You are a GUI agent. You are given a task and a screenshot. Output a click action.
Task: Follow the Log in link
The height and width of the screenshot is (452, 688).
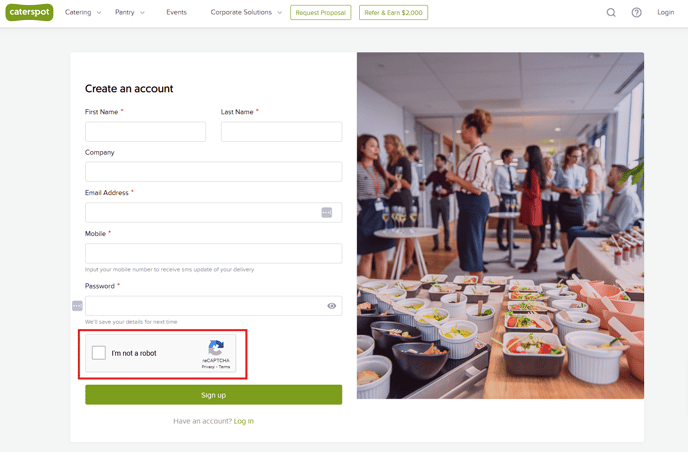point(244,421)
